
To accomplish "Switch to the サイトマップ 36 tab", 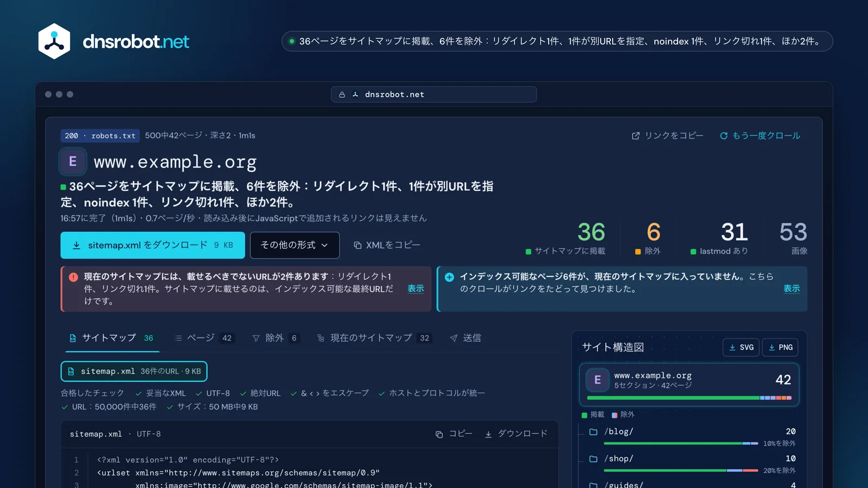I will 111,338.
